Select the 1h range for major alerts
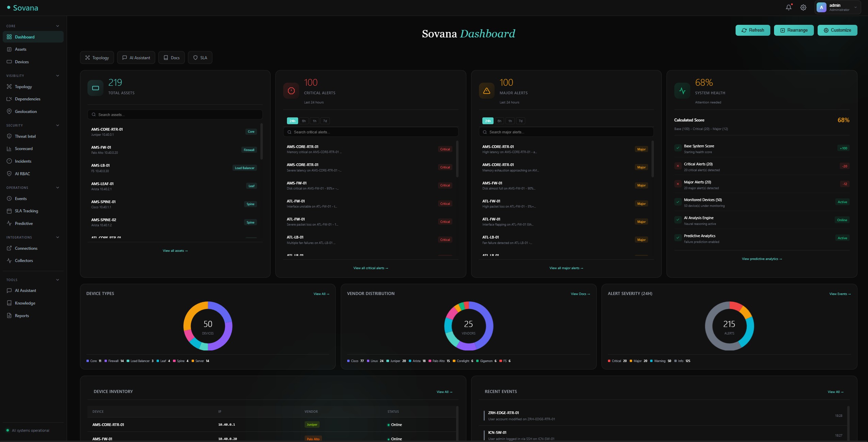The image size is (868, 442). 510,121
